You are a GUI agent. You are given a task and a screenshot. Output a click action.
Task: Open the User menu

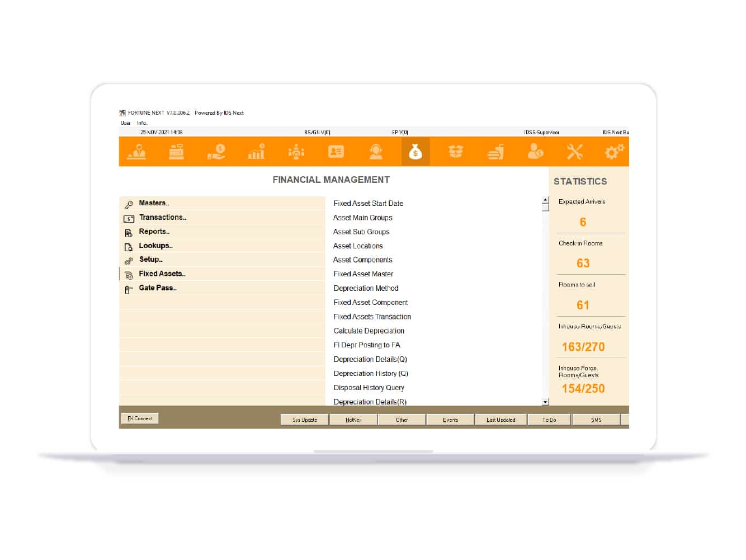coord(125,123)
